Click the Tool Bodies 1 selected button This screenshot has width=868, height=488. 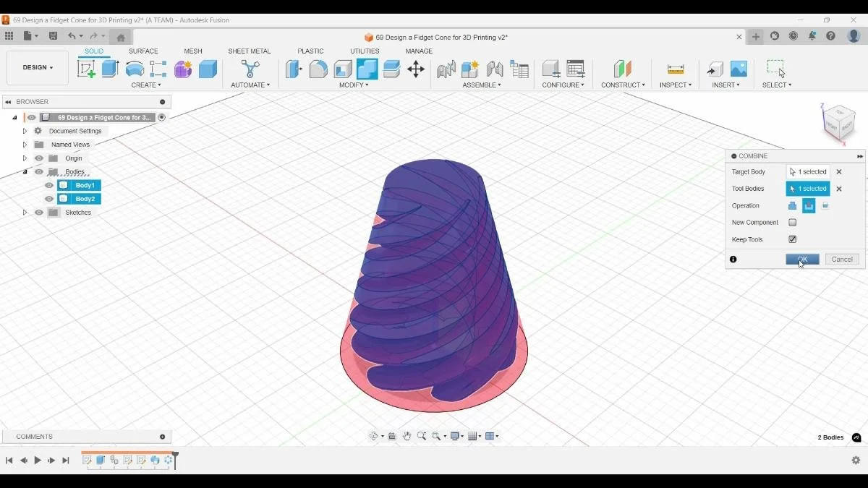pyautogui.click(x=808, y=189)
